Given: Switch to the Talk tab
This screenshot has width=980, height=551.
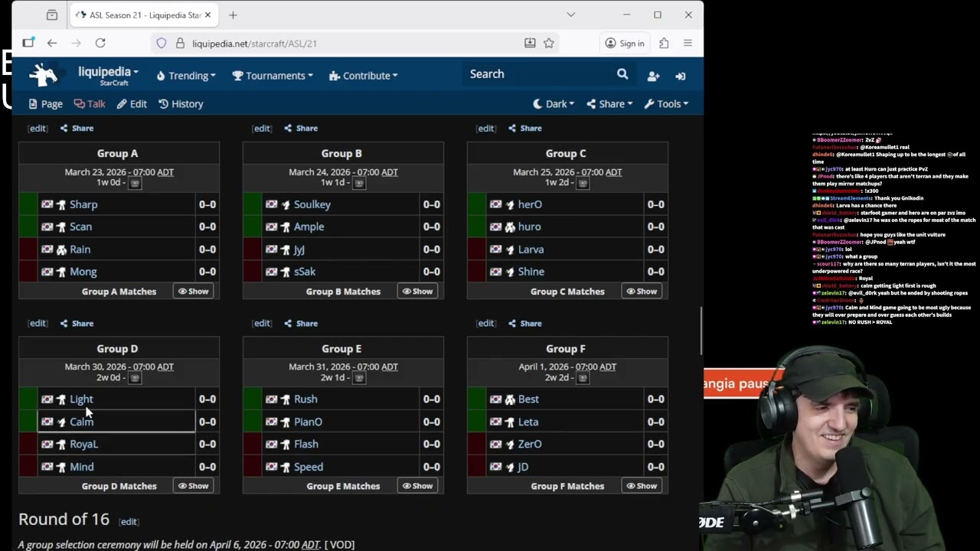Looking at the screenshot, I should click(90, 104).
